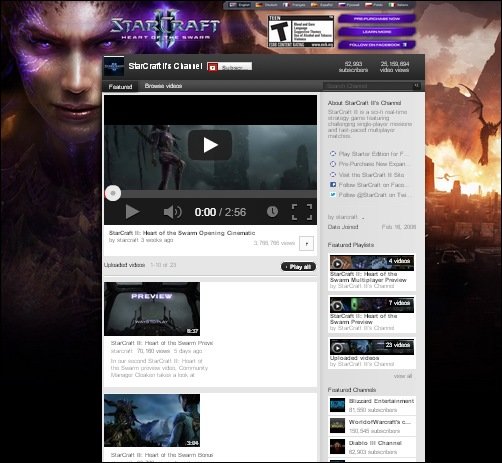This screenshot has width=502, height=463.
Task: Choose the Polish flag language option
Action: tap(368, 5)
